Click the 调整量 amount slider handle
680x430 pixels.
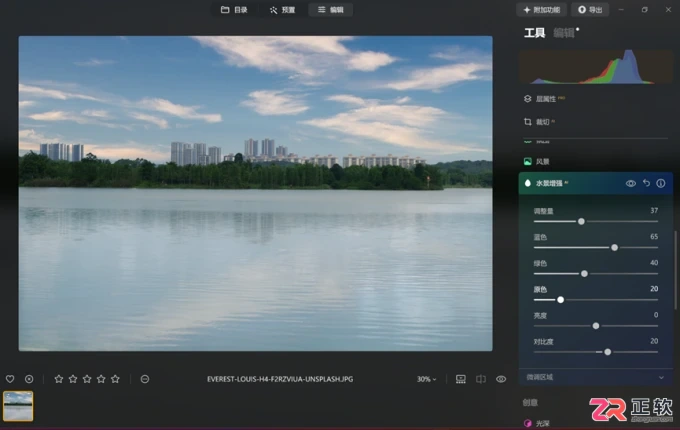point(581,222)
